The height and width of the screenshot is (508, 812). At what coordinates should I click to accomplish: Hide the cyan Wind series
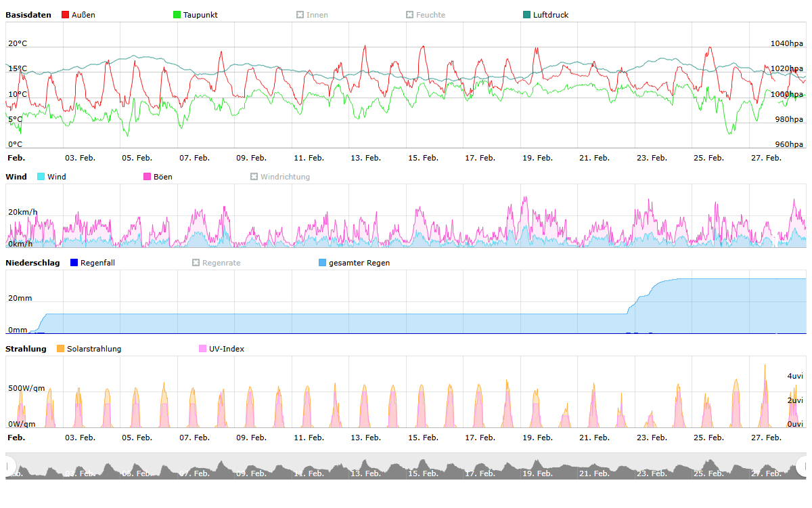click(41, 177)
